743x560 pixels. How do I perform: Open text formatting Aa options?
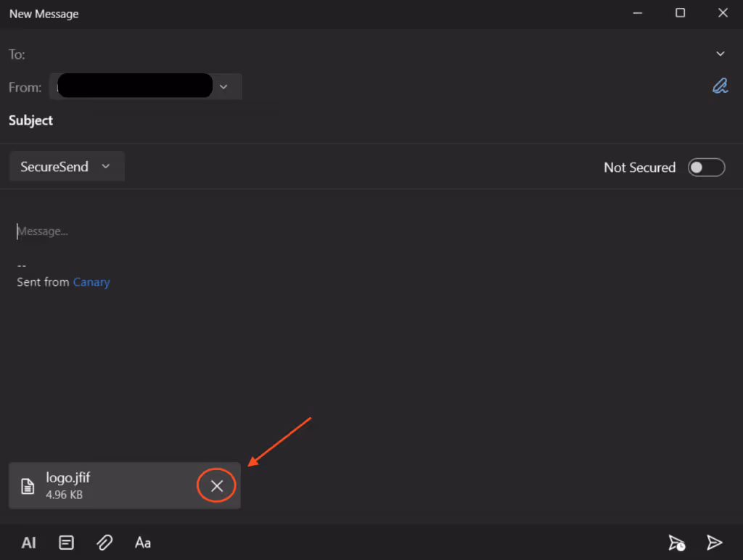pos(143,543)
